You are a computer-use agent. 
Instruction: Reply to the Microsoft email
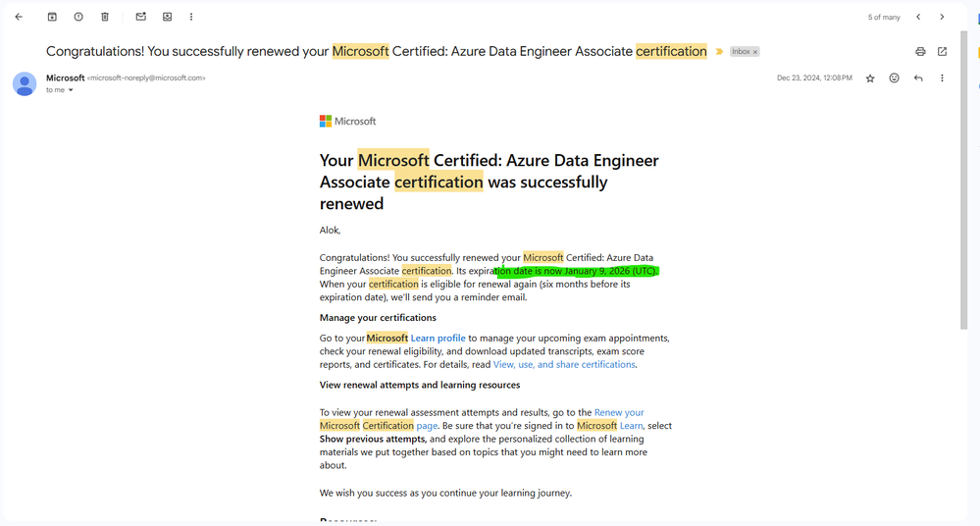[918, 79]
